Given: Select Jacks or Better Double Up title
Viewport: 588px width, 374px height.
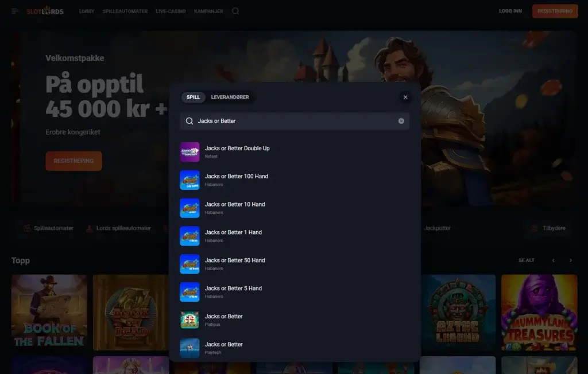Looking at the screenshot, I should pyautogui.click(x=237, y=149).
